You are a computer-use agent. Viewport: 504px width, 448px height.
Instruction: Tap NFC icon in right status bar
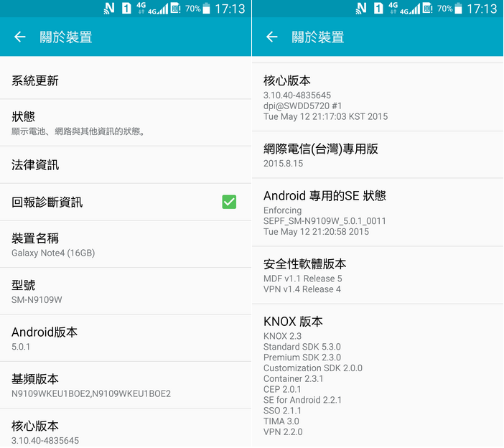pos(361,9)
